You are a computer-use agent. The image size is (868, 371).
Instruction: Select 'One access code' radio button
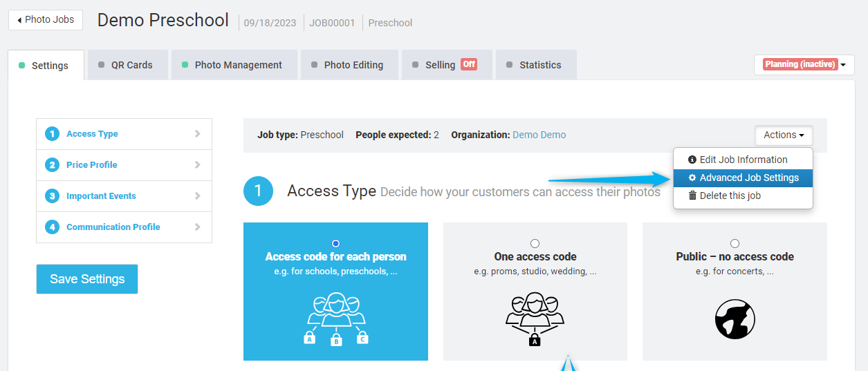click(x=535, y=243)
